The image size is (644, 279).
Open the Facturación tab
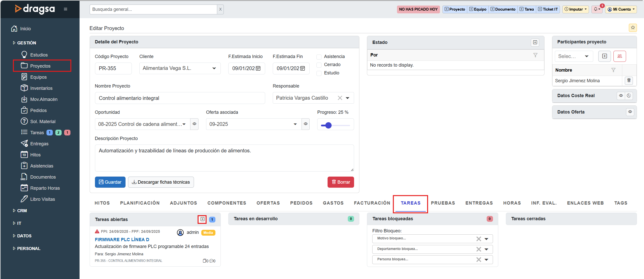pyautogui.click(x=372, y=203)
